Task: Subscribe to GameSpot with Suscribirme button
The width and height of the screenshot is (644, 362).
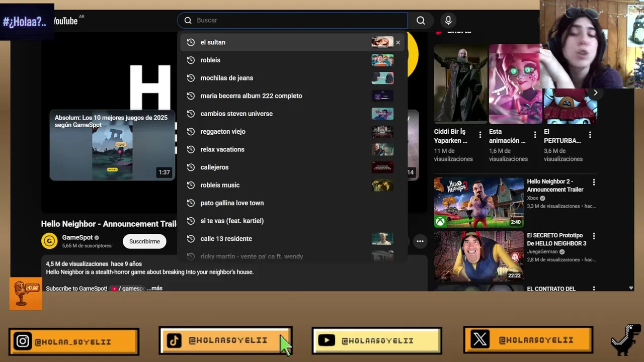Action: click(144, 241)
